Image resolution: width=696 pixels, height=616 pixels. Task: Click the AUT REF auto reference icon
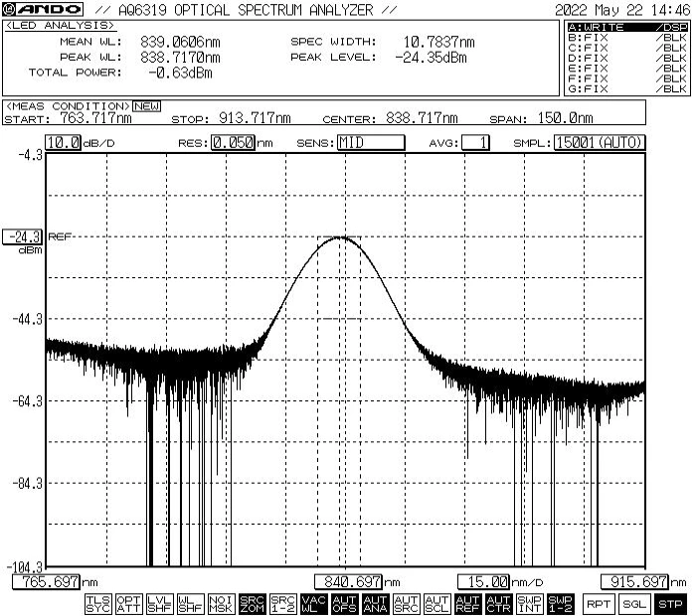[468, 604]
